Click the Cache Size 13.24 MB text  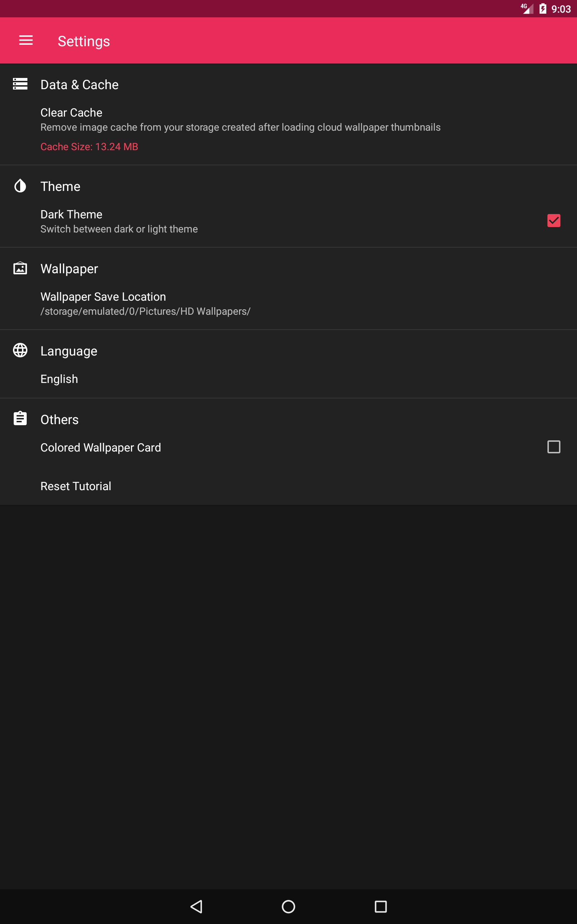pos(89,147)
